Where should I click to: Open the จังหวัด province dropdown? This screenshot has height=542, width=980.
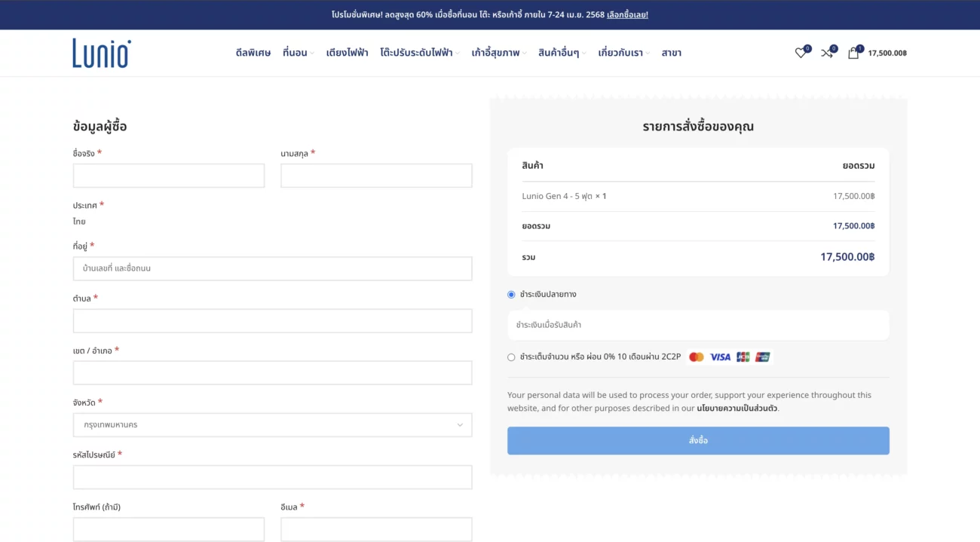coord(273,425)
